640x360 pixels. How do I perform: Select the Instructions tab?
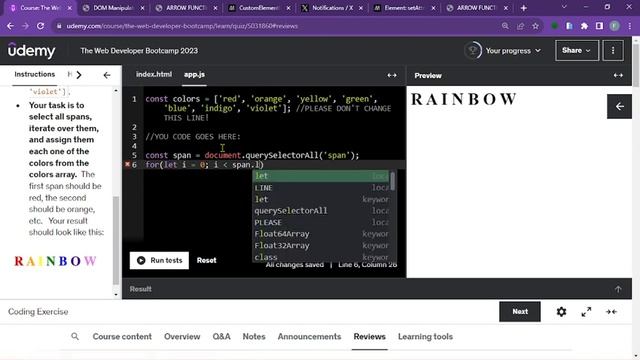pos(34,74)
